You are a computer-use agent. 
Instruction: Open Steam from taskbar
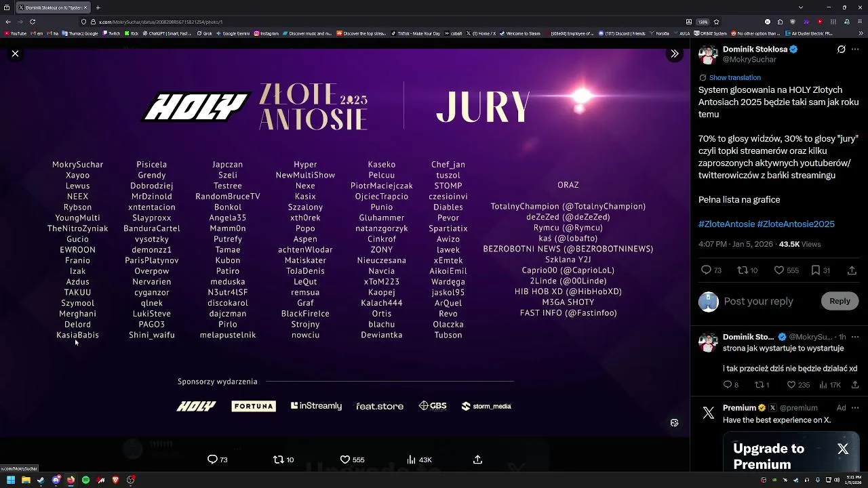point(41,480)
